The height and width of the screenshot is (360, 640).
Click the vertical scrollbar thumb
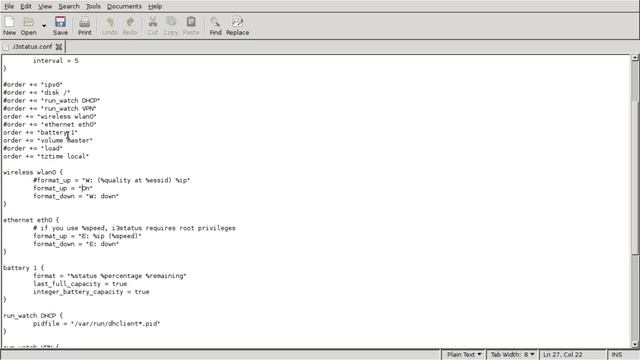pos(635,178)
